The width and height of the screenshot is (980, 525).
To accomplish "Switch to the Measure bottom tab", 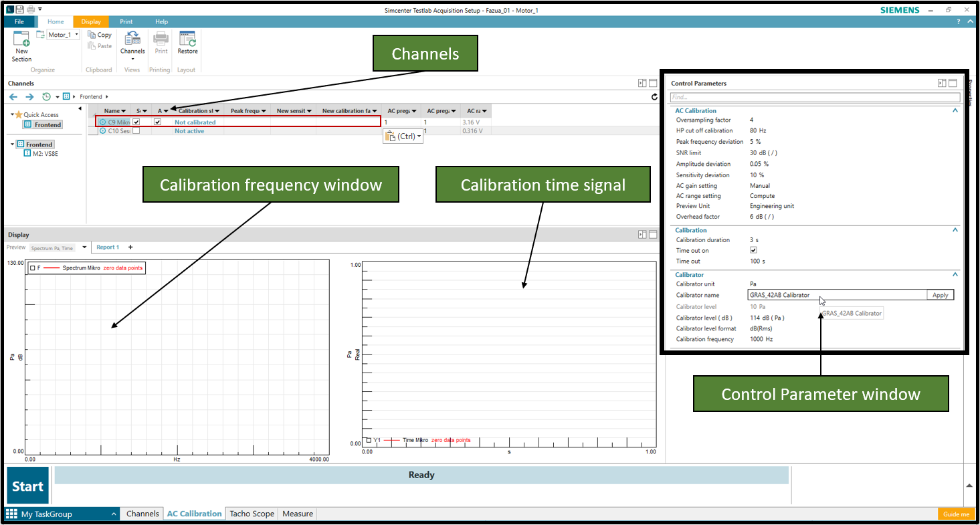I will tap(298, 514).
